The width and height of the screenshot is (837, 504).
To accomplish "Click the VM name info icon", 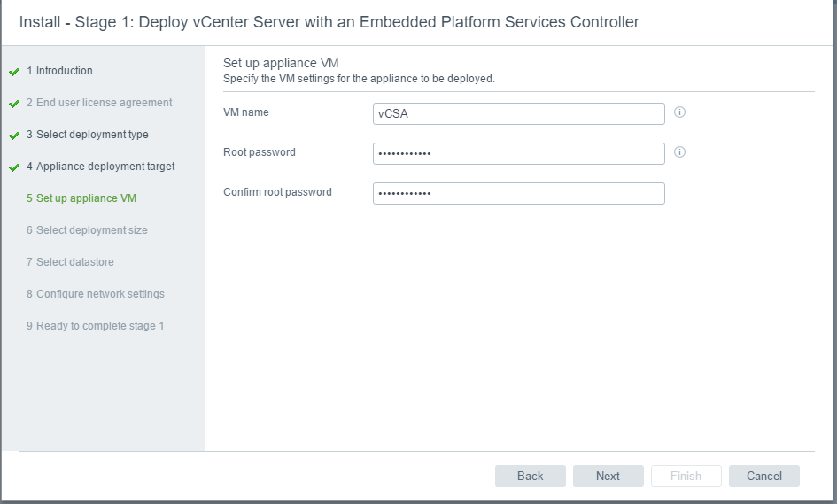I will coord(679,112).
